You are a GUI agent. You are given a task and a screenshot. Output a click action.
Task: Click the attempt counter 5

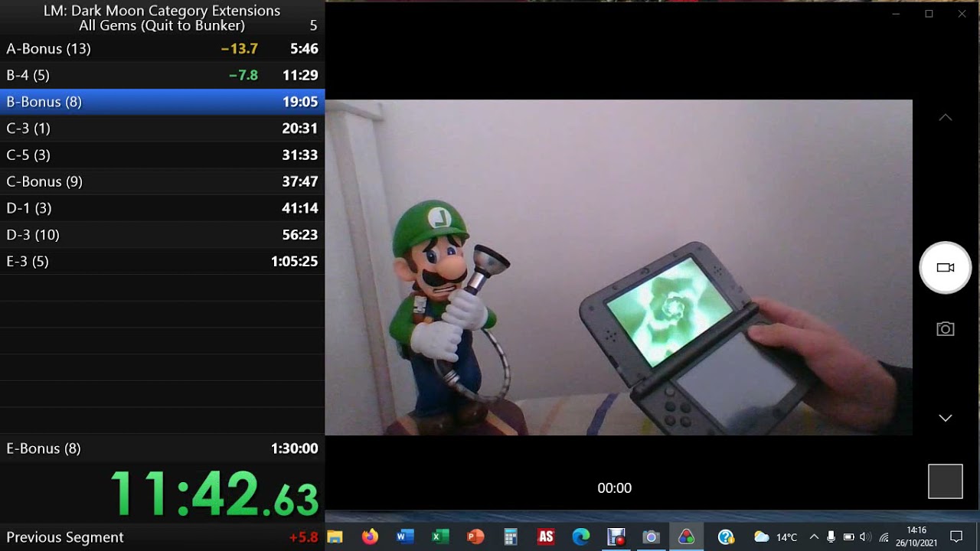pos(313,26)
